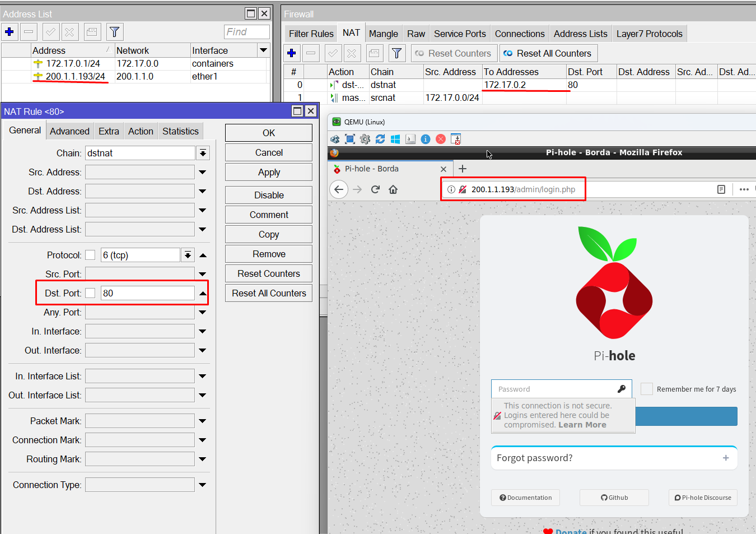Click OK in NAT Rule dialog
756x534 pixels.
tap(269, 133)
